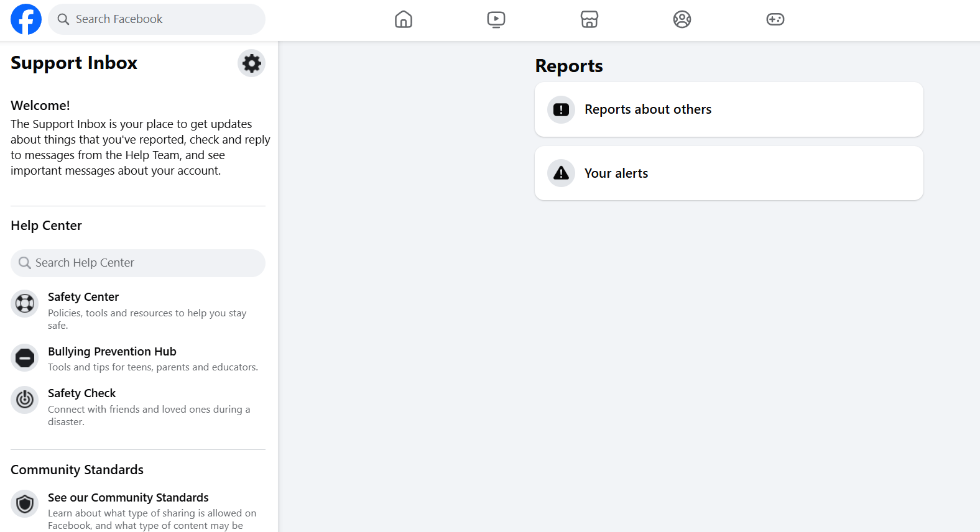980x532 pixels.
Task: Click the Safety Center lifebuoy icon
Action: click(25, 303)
